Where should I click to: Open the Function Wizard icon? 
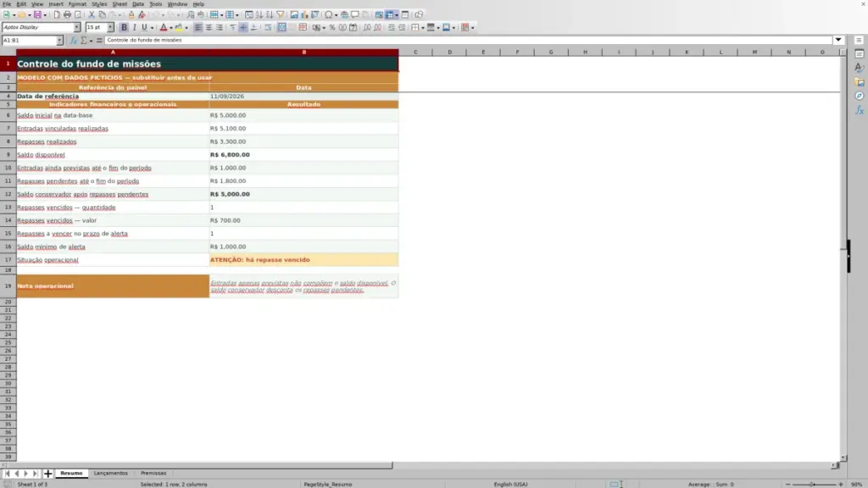[73, 41]
